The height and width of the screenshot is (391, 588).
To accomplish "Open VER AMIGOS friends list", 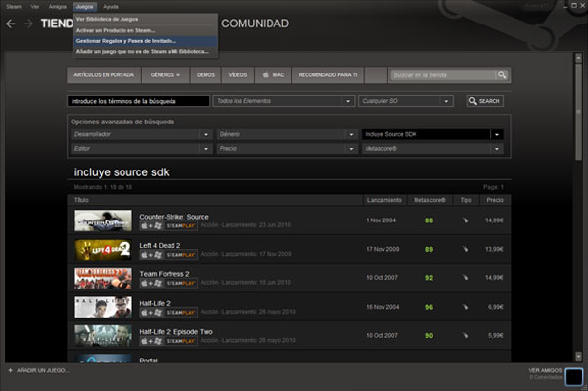I will [x=545, y=370].
